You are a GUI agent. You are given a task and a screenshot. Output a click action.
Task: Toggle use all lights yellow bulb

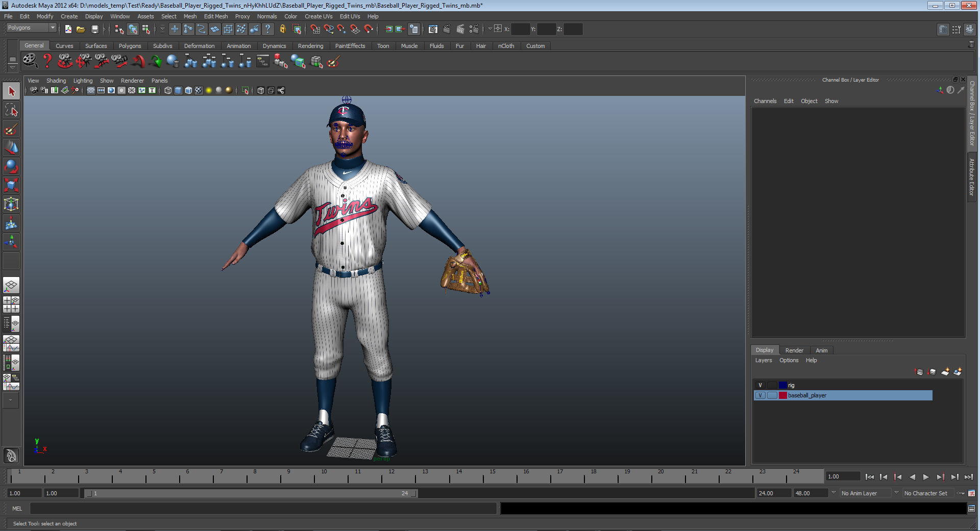click(209, 90)
